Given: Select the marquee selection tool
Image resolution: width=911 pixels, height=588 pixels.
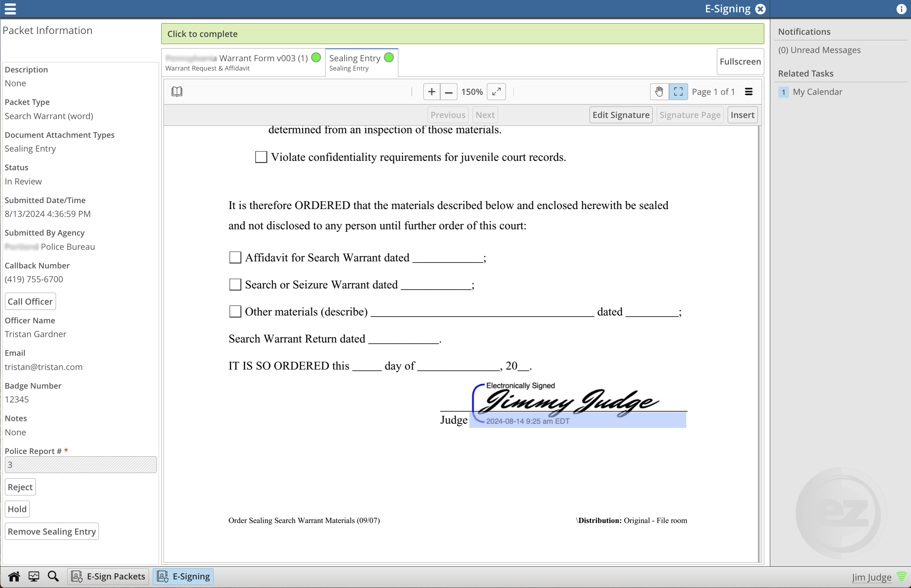Looking at the screenshot, I should [678, 91].
